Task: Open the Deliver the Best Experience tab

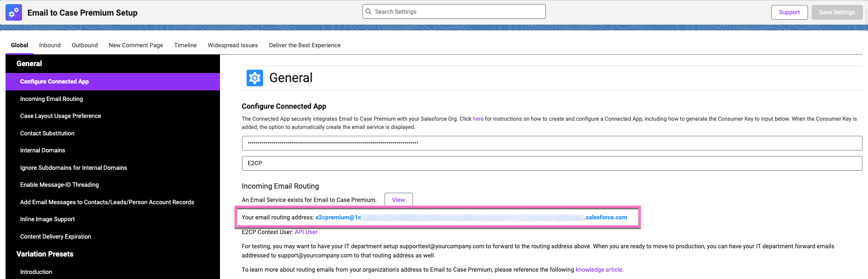Action: 305,45
